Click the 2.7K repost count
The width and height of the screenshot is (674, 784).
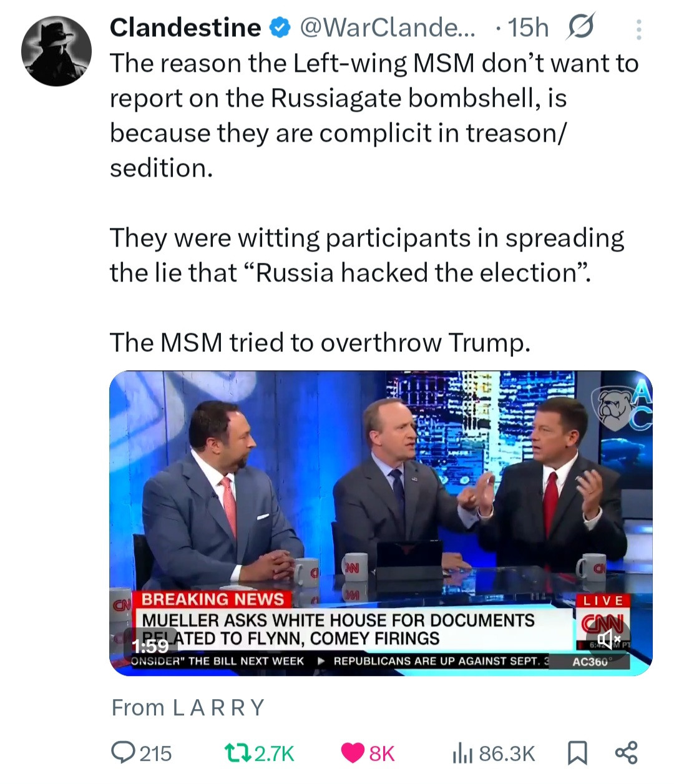pyautogui.click(x=275, y=753)
